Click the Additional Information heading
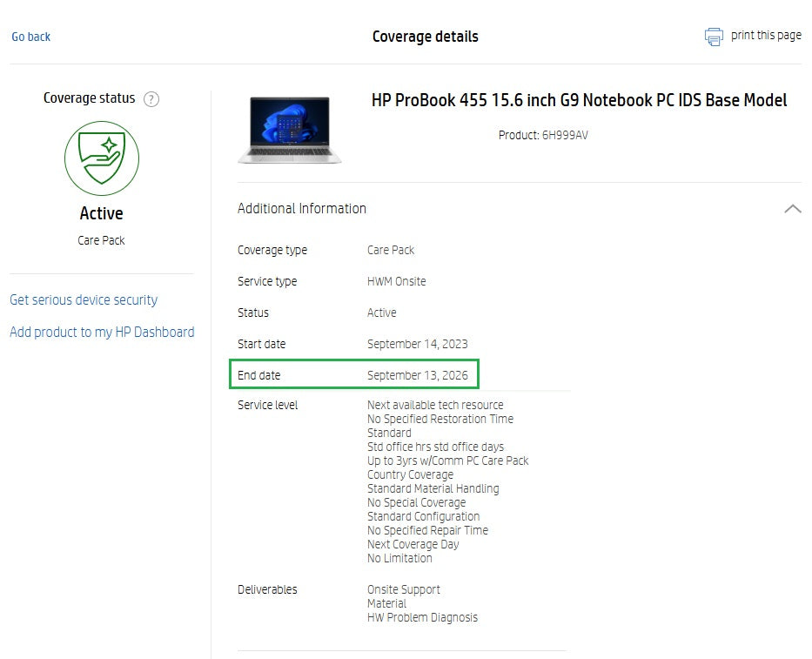 pos(302,208)
